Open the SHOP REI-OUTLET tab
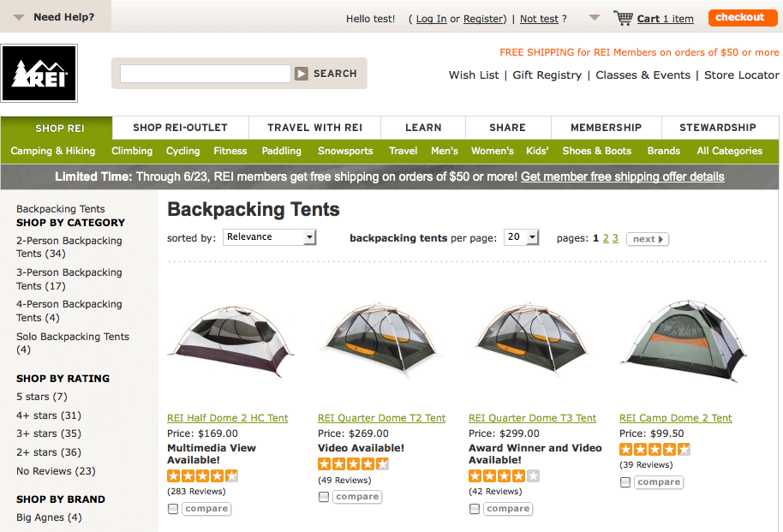The width and height of the screenshot is (783, 532). pyautogui.click(x=180, y=128)
